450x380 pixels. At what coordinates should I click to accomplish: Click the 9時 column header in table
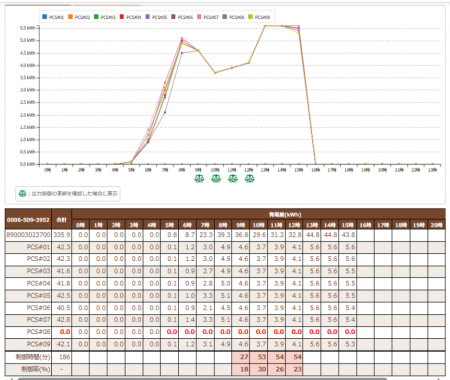[241, 225]
